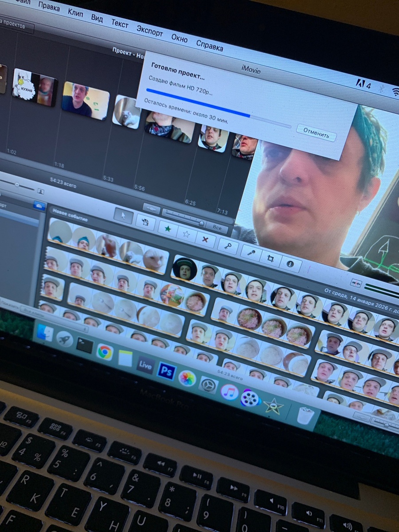Click the Bluetooth menu bar icon
The height and width of the screenshot is (532, 399).
pos(381,88)
